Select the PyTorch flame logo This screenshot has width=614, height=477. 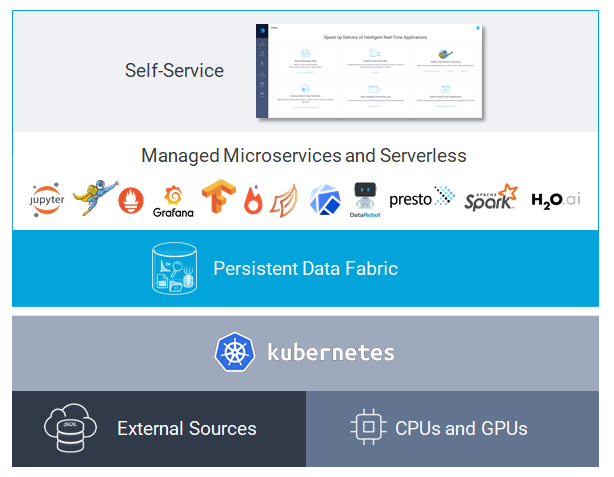(253, 200)
